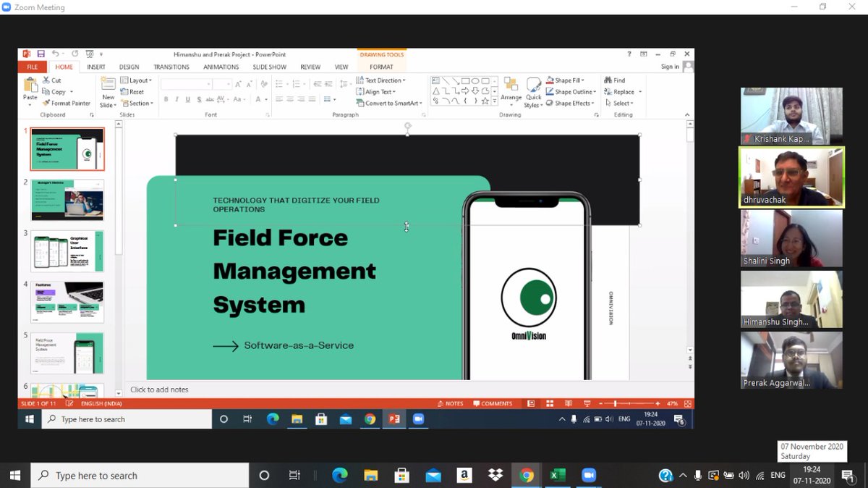
Task: Pick the Isosceles Triangle shape
Action: click(436, 91)
